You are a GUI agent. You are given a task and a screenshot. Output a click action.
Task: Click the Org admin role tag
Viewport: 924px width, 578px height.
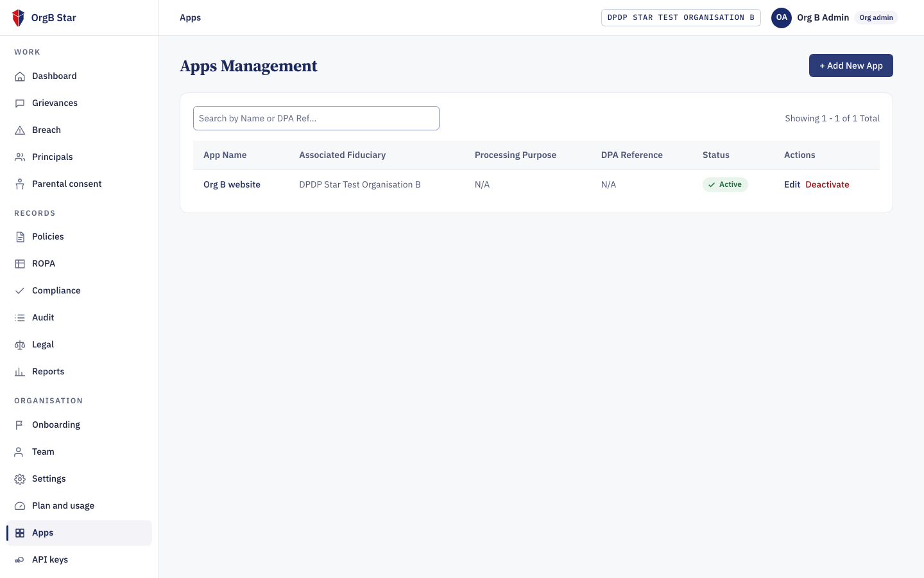pos(876,17)
